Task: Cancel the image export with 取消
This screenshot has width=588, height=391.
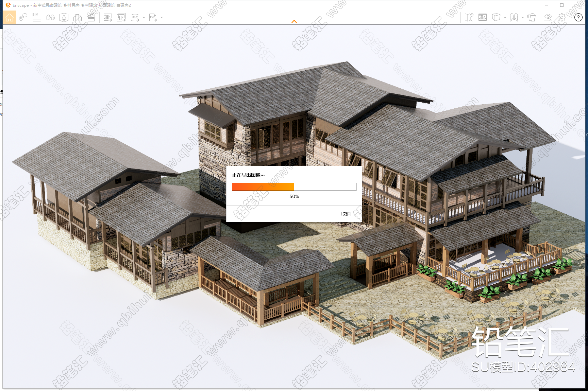Action: tap(346, 214)
